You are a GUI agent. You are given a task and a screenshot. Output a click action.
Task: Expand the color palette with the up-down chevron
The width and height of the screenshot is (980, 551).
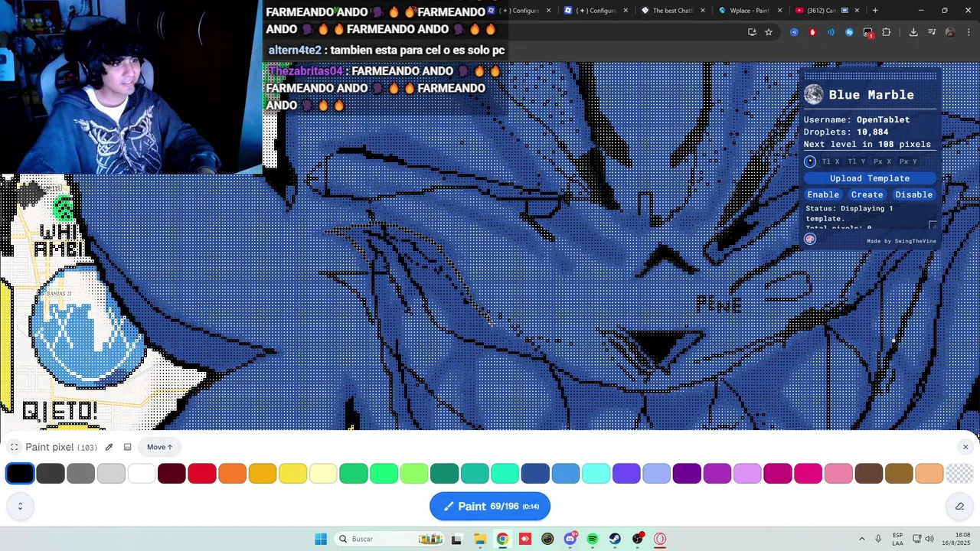coord(20,506)
